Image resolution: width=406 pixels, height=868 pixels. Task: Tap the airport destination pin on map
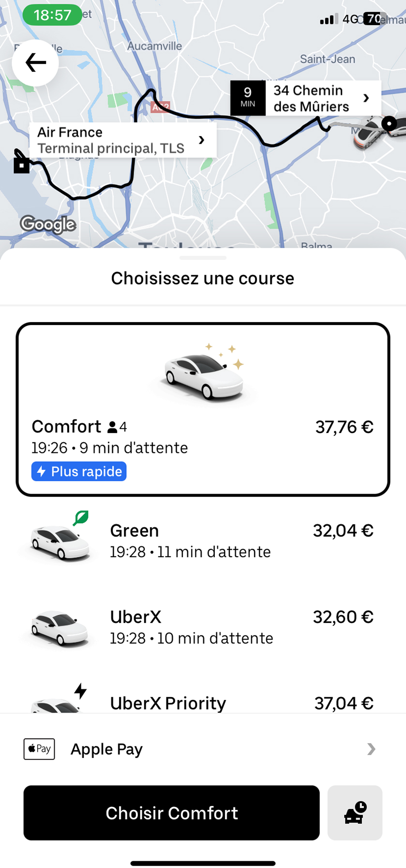click(21, 162)
